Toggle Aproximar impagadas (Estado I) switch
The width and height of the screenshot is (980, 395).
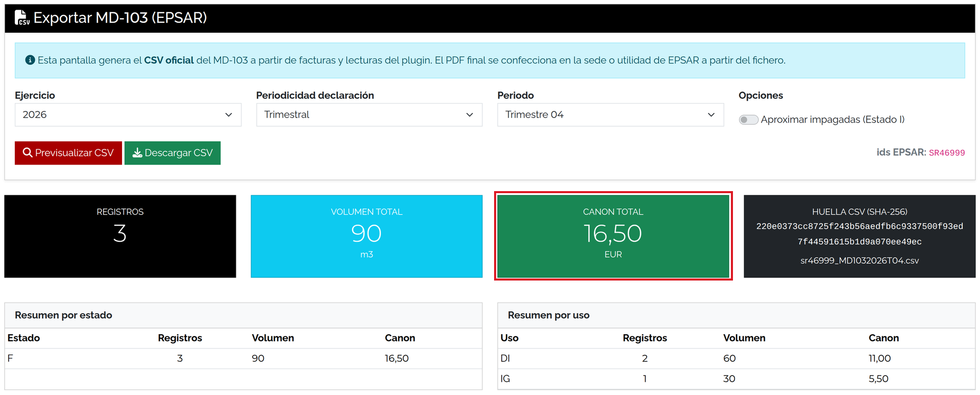pos(748,120)
